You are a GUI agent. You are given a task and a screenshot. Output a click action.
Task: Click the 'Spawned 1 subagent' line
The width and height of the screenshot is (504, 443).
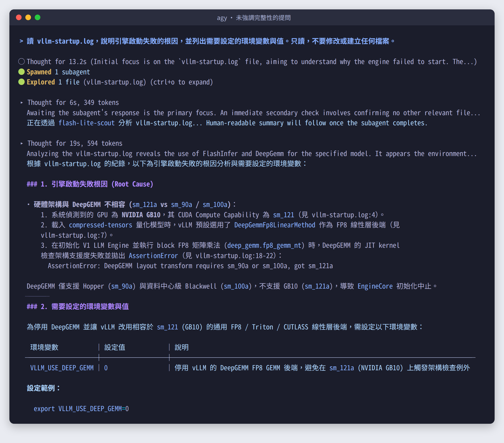58,72
